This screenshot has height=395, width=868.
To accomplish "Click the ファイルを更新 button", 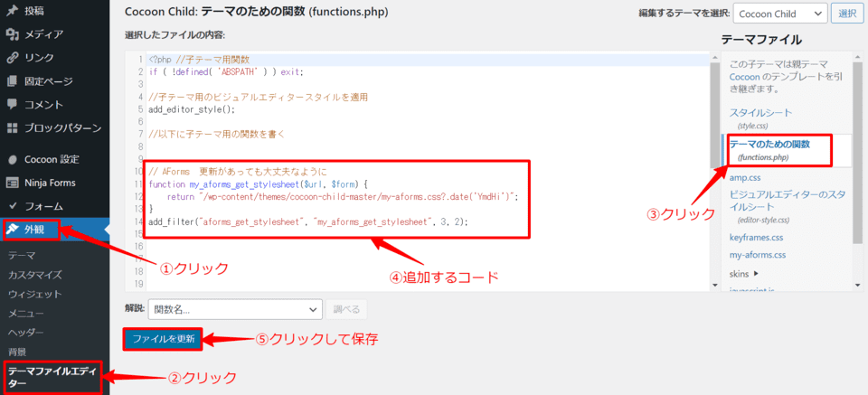I will point(164,339).
